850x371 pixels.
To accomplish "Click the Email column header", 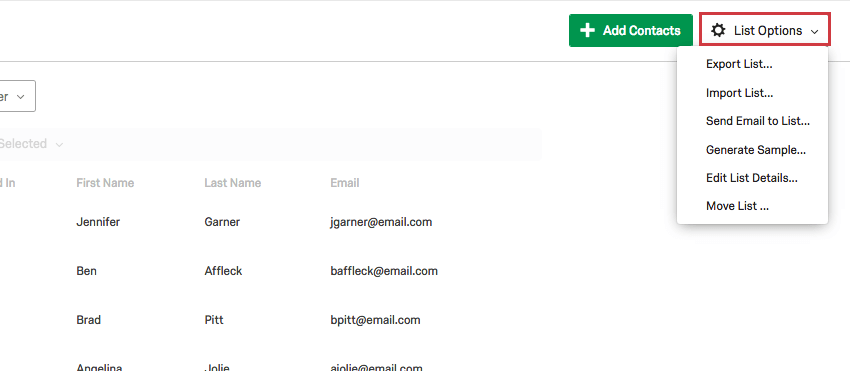I will (345, 183).
